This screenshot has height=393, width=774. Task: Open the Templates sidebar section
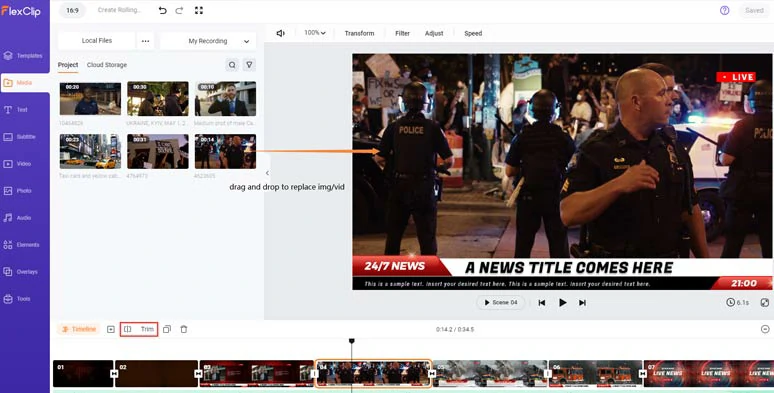[23, 56]
